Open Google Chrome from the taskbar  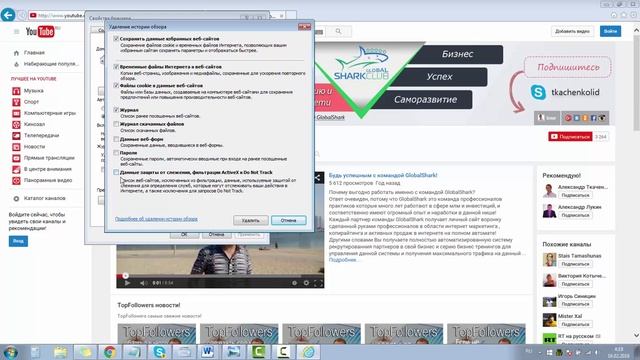109,352
